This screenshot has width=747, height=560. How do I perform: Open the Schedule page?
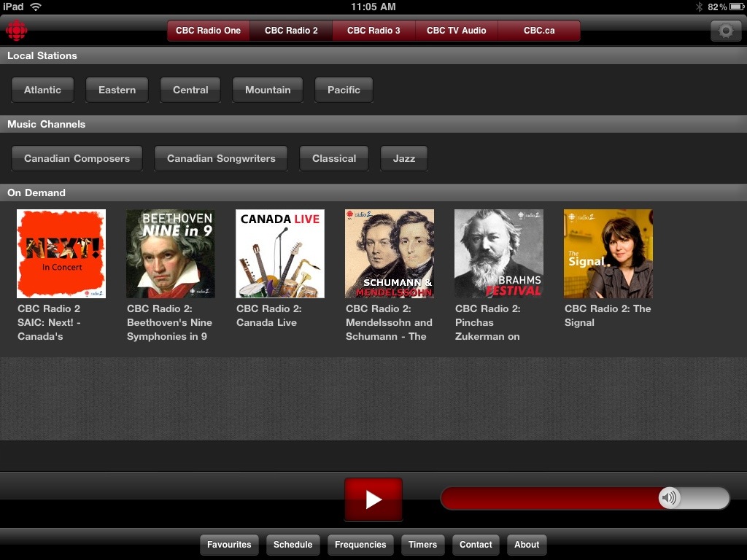click(x=293, y=545)
